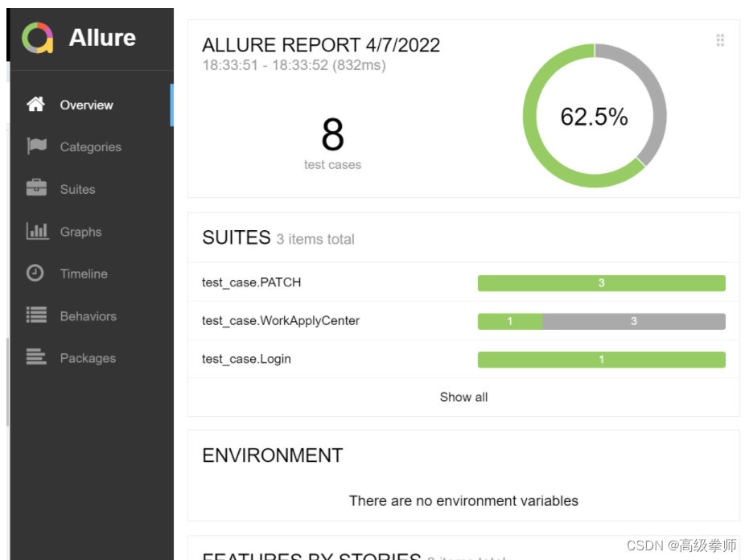
Task: Click the Behaviors list icon
Action: [x=36, y=315]
